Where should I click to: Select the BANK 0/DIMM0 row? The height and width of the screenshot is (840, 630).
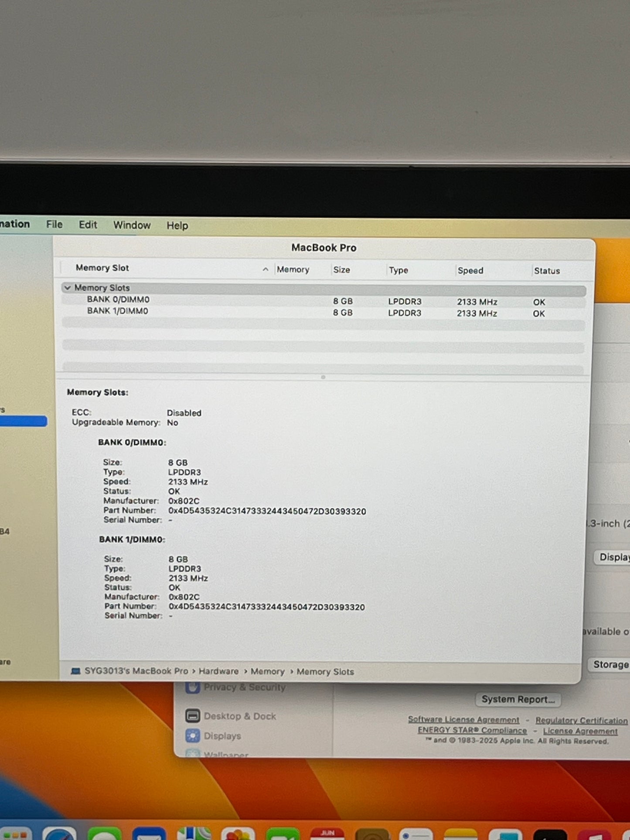324,300
